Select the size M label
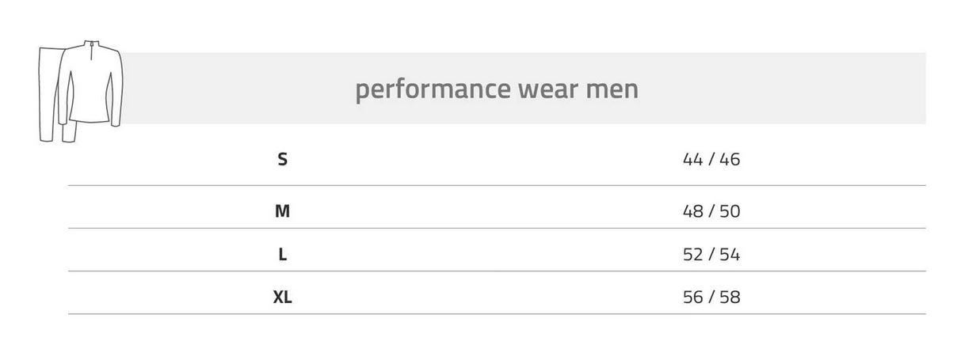 point(283,211)
